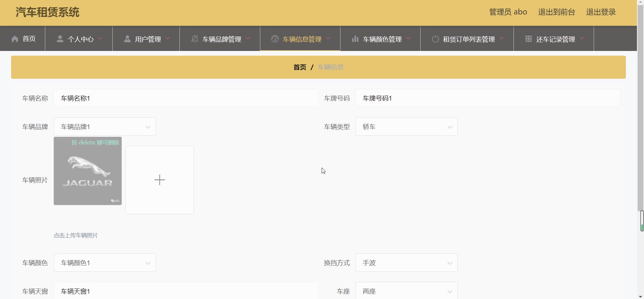The height and width of the screenshot is (299, 644).
Task: Open the 个人中心 menu
Action: [79, 39]
